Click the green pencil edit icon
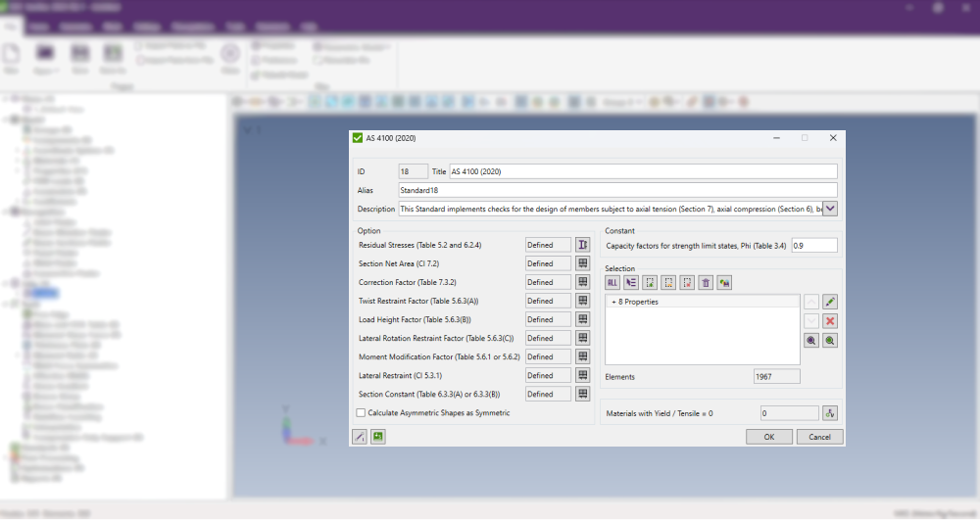Viewport: 980px width, 520px height. coord(830,303)
